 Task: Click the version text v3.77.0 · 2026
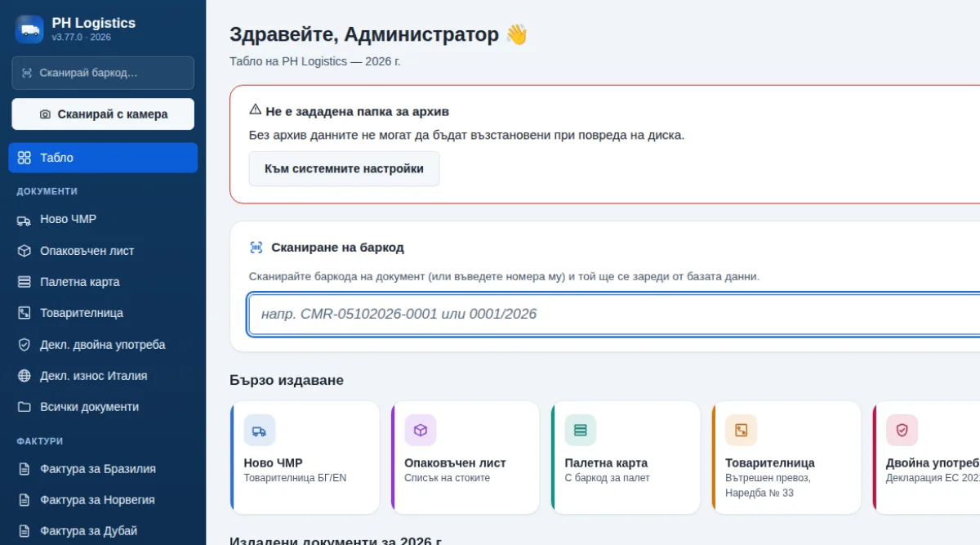coord(82,38)
